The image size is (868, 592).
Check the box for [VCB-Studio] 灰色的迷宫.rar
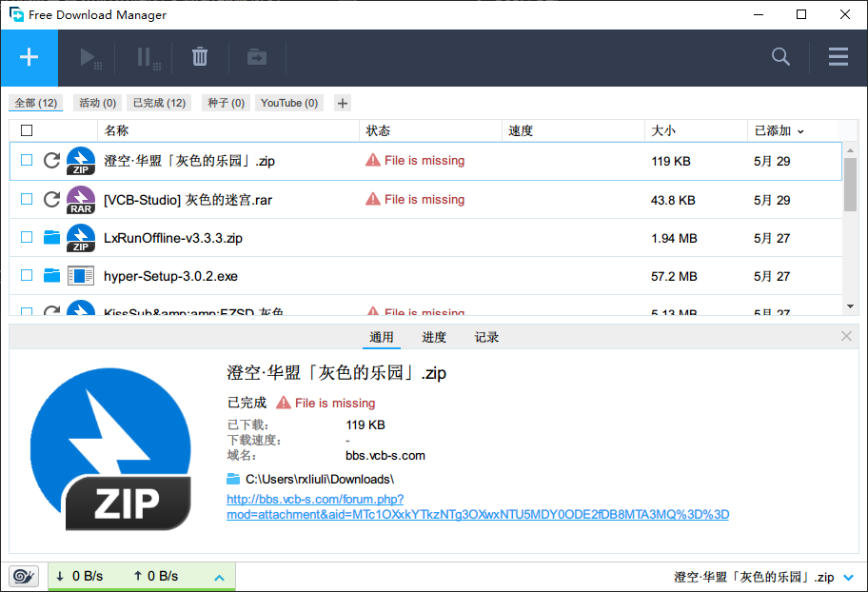click(27, 199)
